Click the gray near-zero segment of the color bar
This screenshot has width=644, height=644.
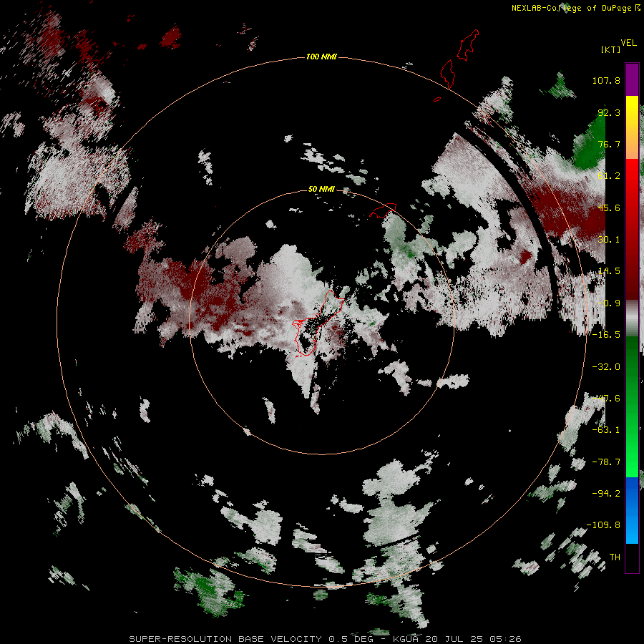632,318
